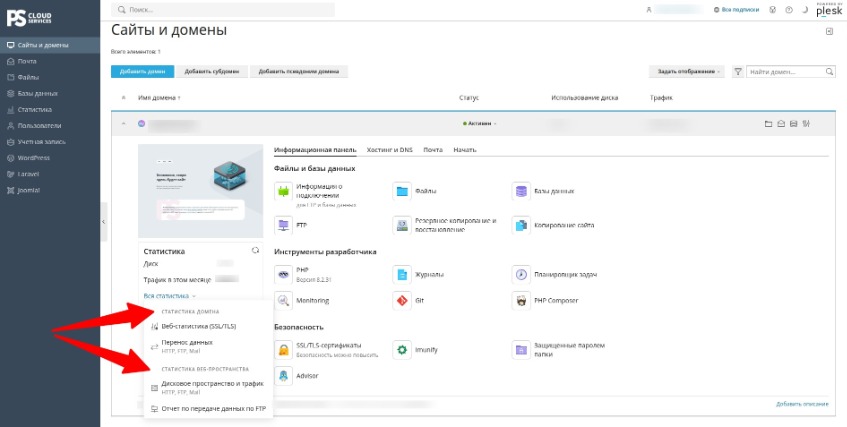This screenshot has height=427, width=847.
Task: Refresh statistics with the reload icon
Action: click(x=256, y=251)
